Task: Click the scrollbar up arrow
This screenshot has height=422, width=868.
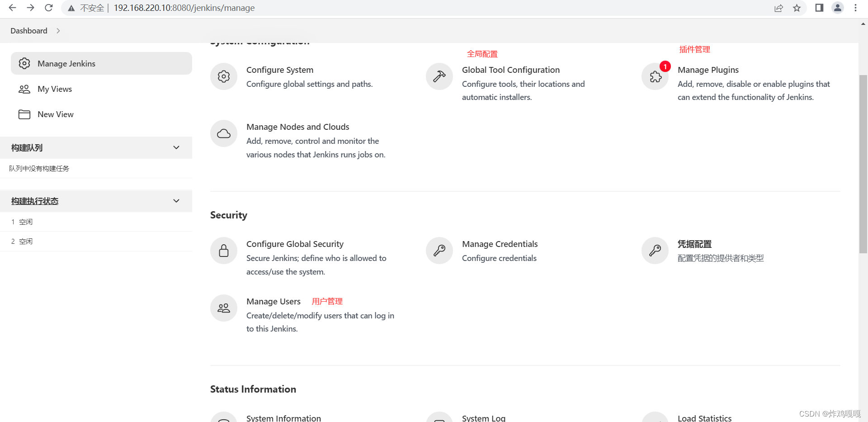Action: (863, 24)
